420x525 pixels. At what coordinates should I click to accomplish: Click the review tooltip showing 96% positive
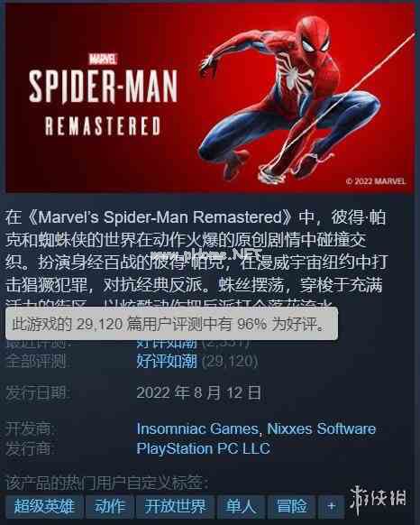171,324
